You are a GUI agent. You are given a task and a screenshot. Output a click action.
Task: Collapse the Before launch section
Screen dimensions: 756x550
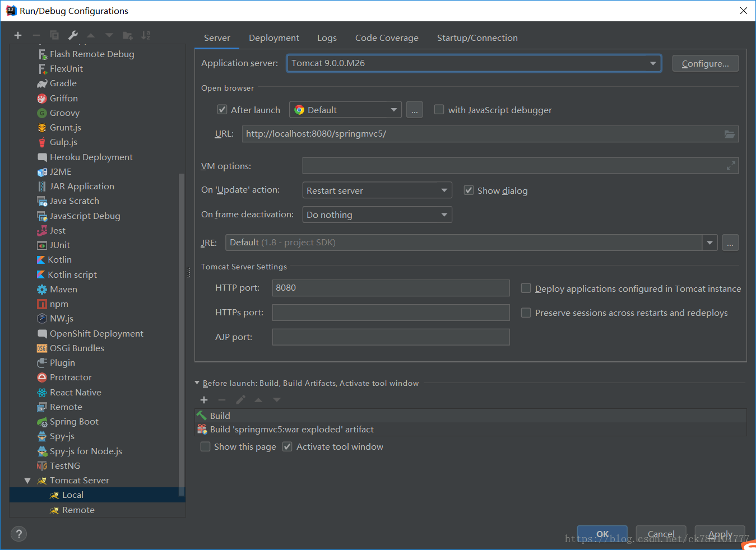point(197,383)
